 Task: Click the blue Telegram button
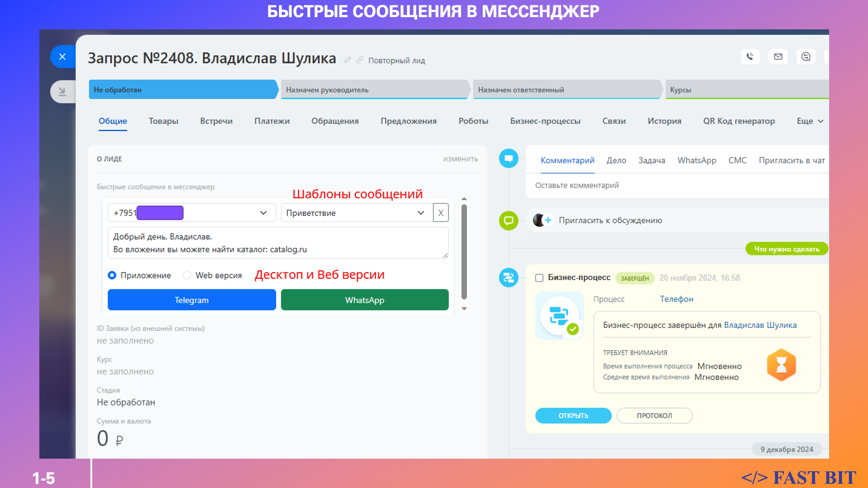click(192, 300)
